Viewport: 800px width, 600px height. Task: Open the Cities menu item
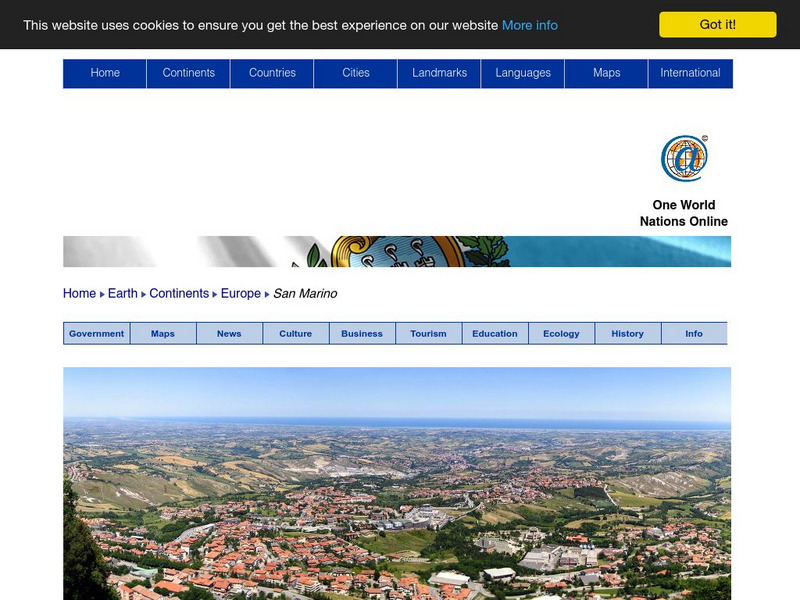[356, 73]
